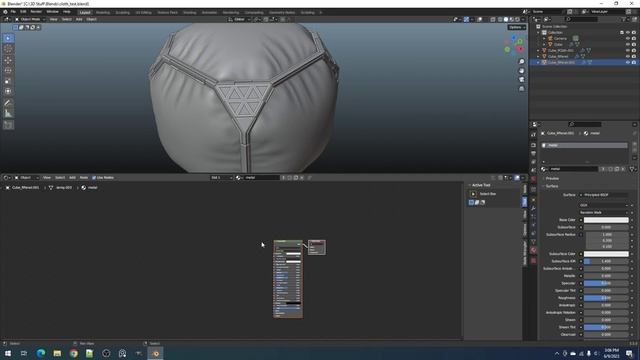Hide Collection in outliner via eye icon

pyautogui.click(x=628, y=32)
